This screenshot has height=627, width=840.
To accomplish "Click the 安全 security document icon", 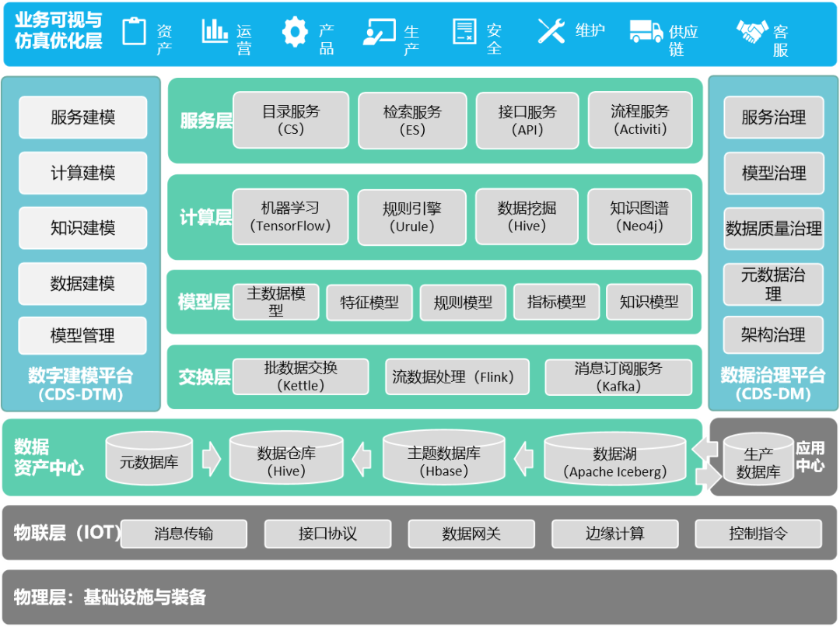I will pos(463,30).
